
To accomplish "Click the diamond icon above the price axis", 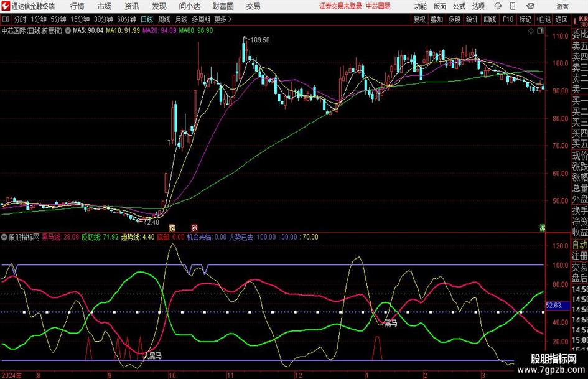I will coord(531,31).
